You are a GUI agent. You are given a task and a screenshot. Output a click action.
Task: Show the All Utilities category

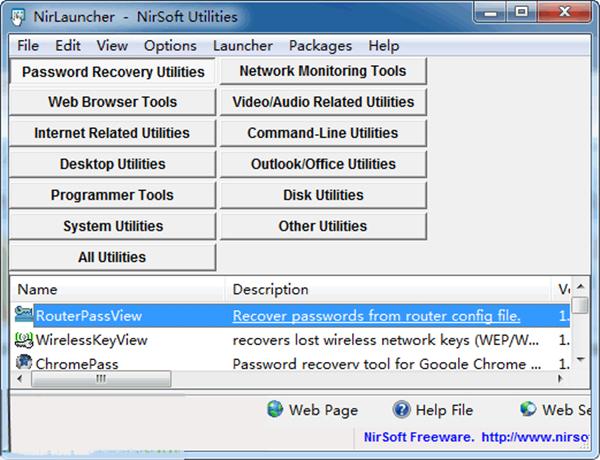(x=112, y=257)
